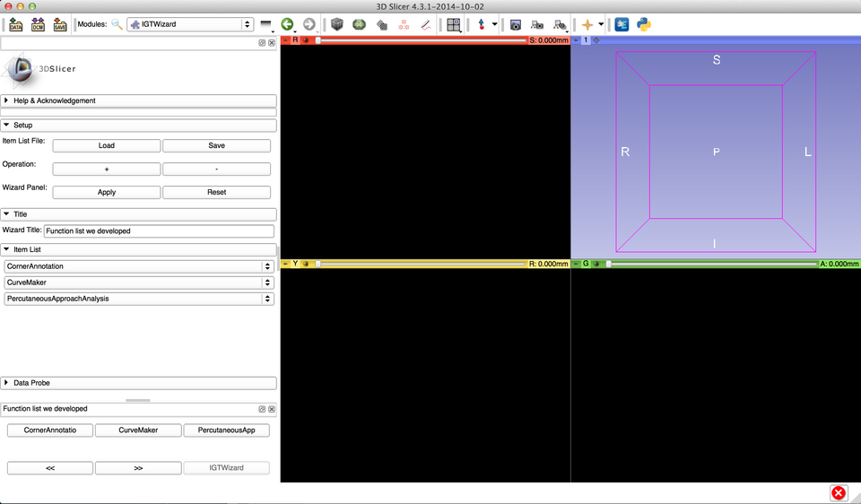Click the Apply wizard panel button
861x504 pixels.
click(107, 192)
